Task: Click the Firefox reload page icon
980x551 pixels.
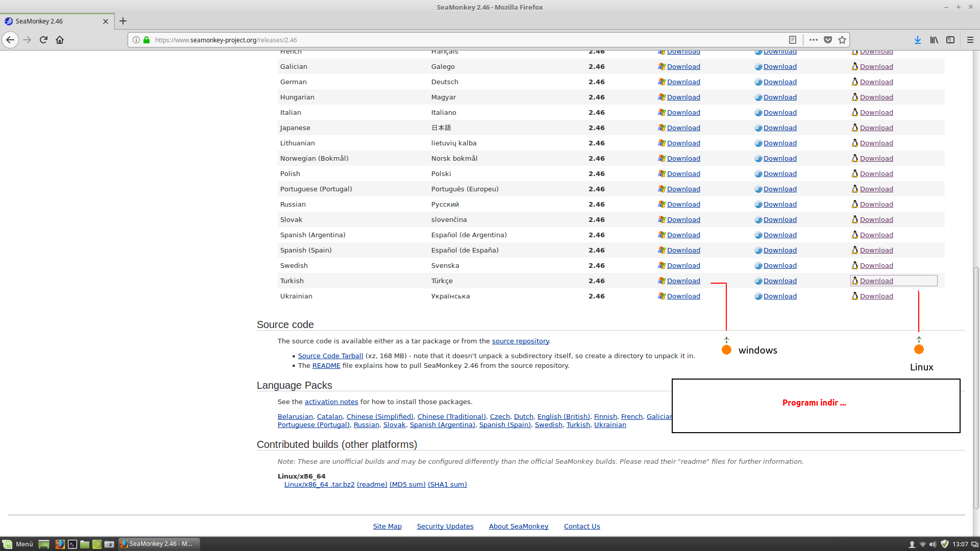Action: click(x=43, y=40)
